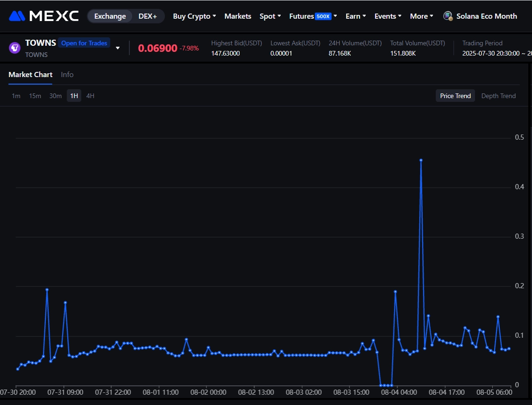This screenshot has height=405, width=532.
Task: Select the Market Chart tab
Action: pos(30,74)
